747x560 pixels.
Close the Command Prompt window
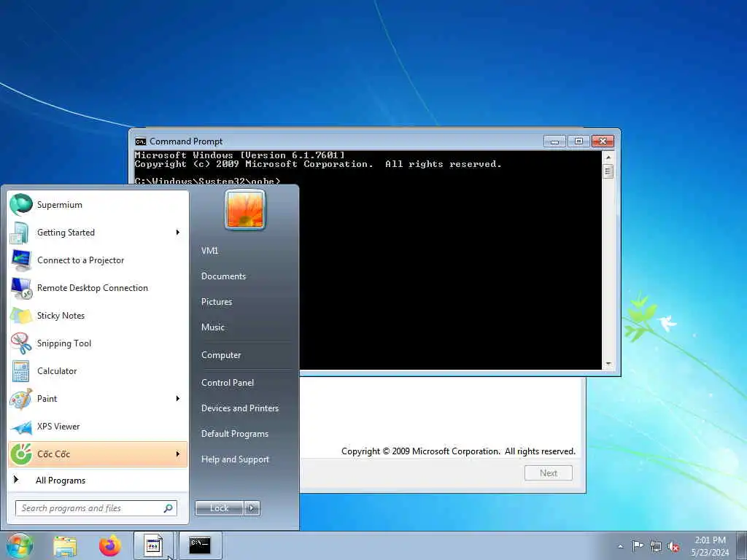pyautogui.click(x=603, y=141)
